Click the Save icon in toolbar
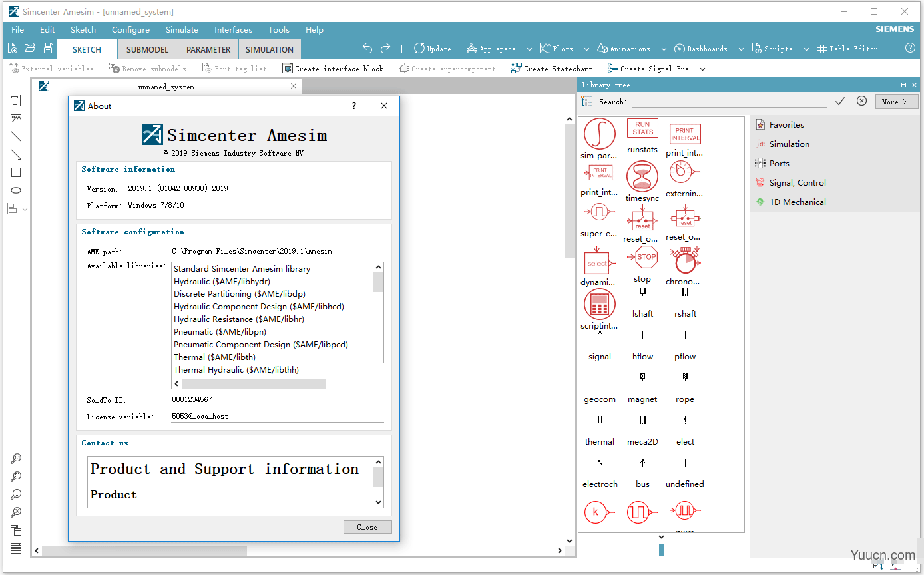The width and height of the screenshot is (924, 575). click(47, 48)
